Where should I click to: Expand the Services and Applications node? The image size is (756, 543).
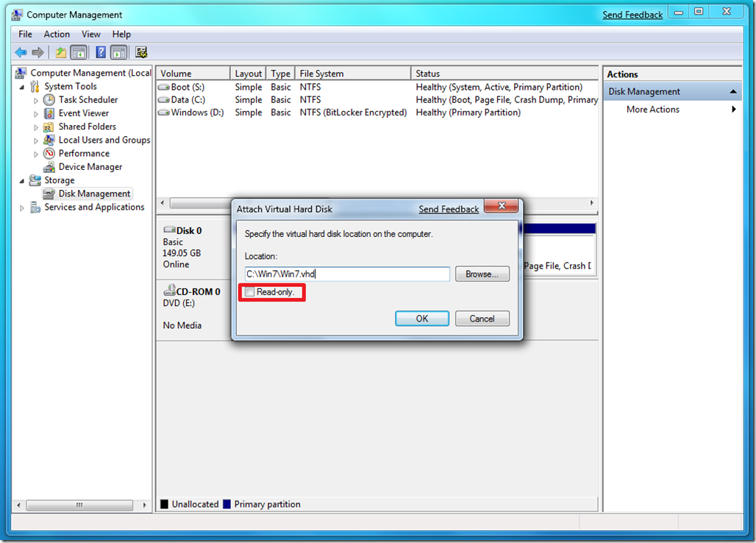[x=22, y=207]
